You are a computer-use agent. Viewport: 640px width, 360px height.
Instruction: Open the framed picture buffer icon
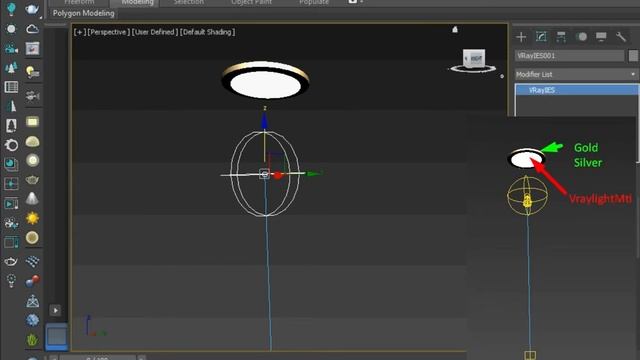coord(32,49)
